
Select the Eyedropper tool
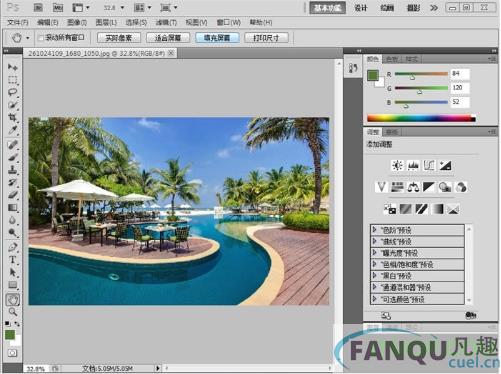pyautogui.click(x=12, y=130)
